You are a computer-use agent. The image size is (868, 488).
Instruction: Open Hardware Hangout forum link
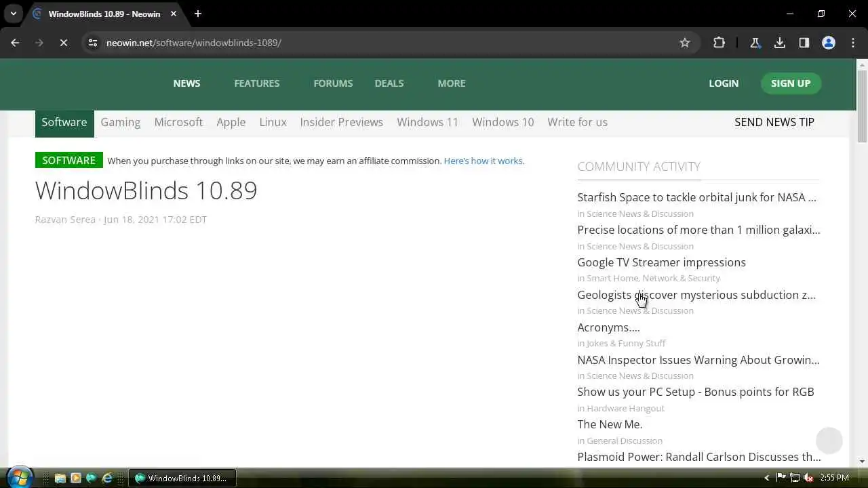(x=625, y=408)
